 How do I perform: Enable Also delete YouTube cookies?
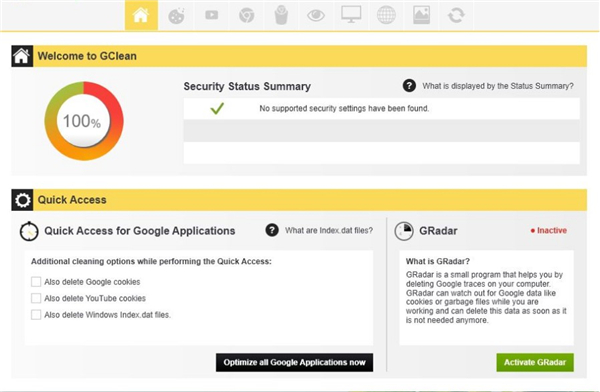tap(36, 298)
